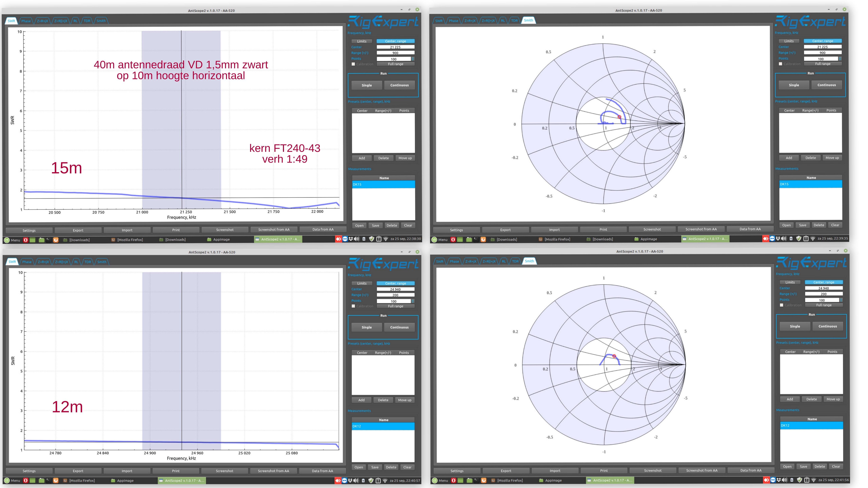Click Opera browser icon in 15m SWR window taskbar
Screen dimensions: 868x488
point(25,240)
